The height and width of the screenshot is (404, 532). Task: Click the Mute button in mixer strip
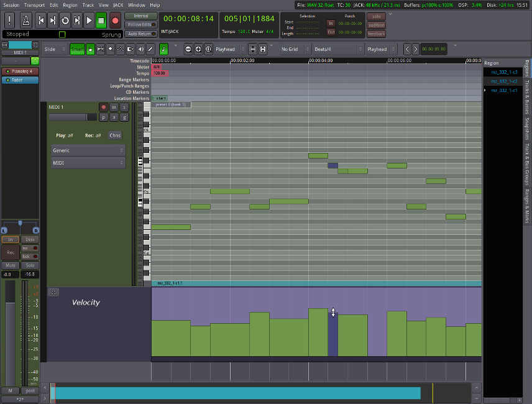pyautogui.click(x=10, y=265)
